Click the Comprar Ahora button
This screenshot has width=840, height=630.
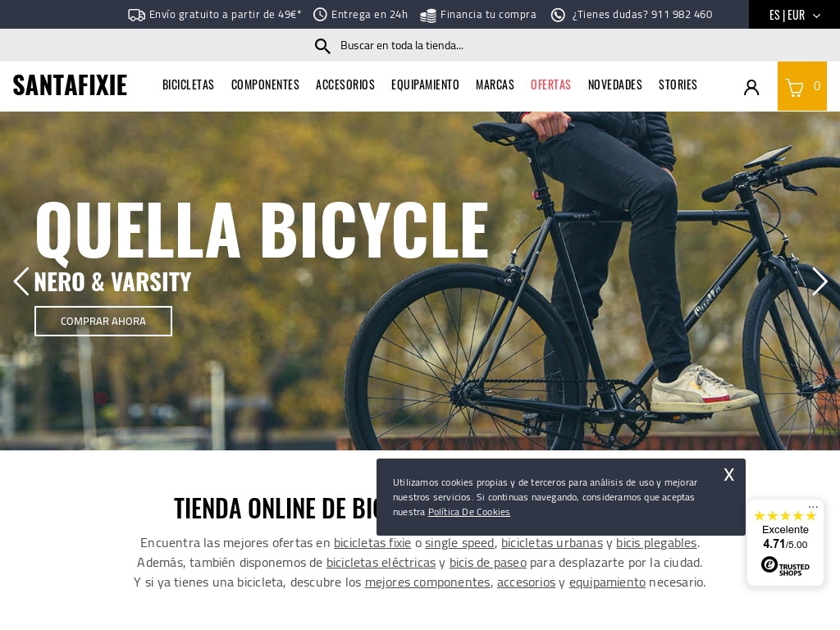[x=103, y=321]
